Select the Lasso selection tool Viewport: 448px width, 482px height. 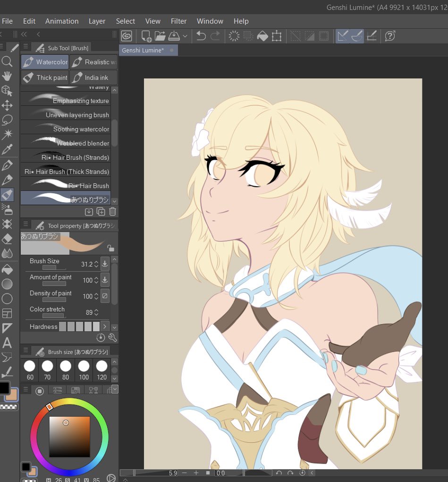pos(7,120)
